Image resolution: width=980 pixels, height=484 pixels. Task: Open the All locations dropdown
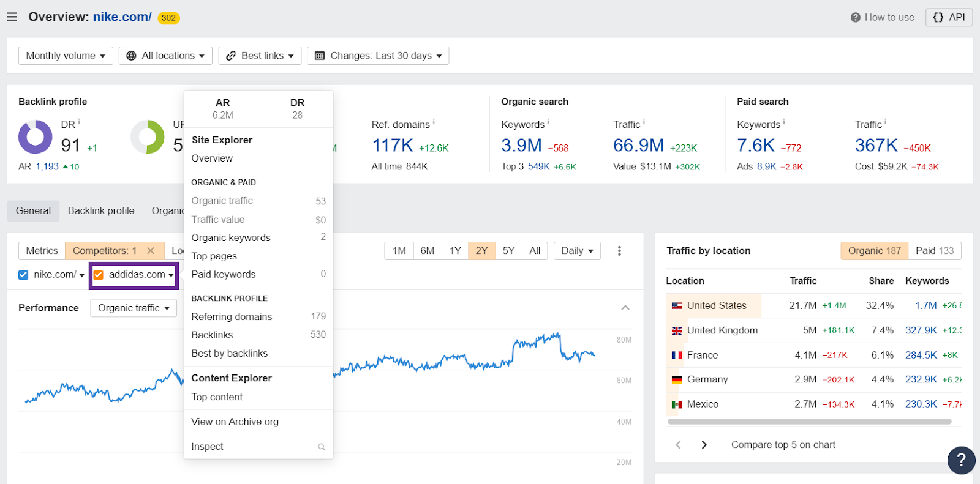point(165,56)
